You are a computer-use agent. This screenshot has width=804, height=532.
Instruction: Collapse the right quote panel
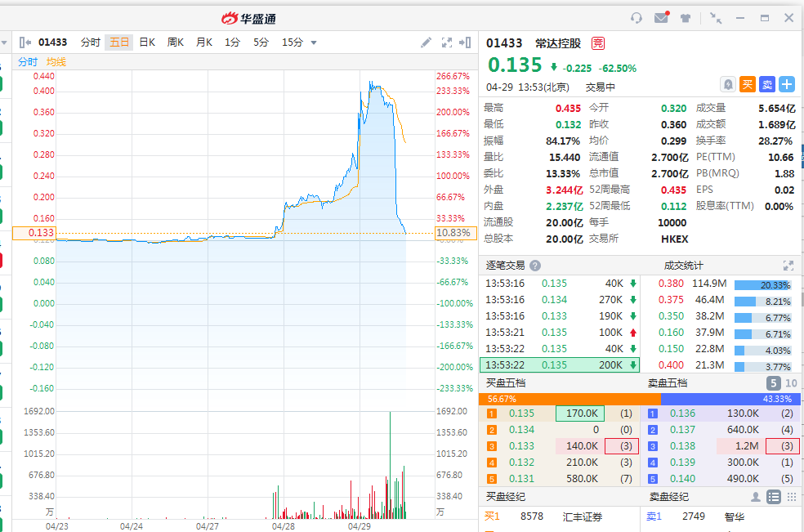(x=465, y=42)
